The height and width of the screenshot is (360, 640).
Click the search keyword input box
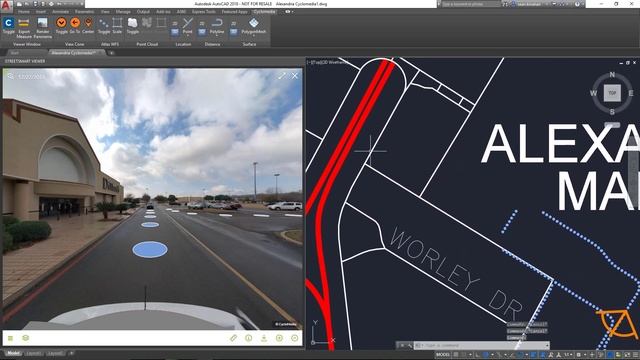[x=471, y=4]
